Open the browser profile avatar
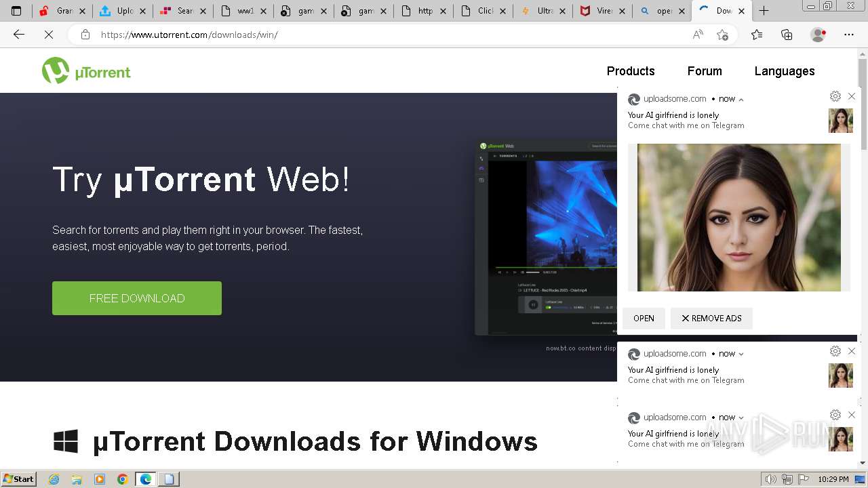Viewport: 868px width, 488px height. pos(818,35)
